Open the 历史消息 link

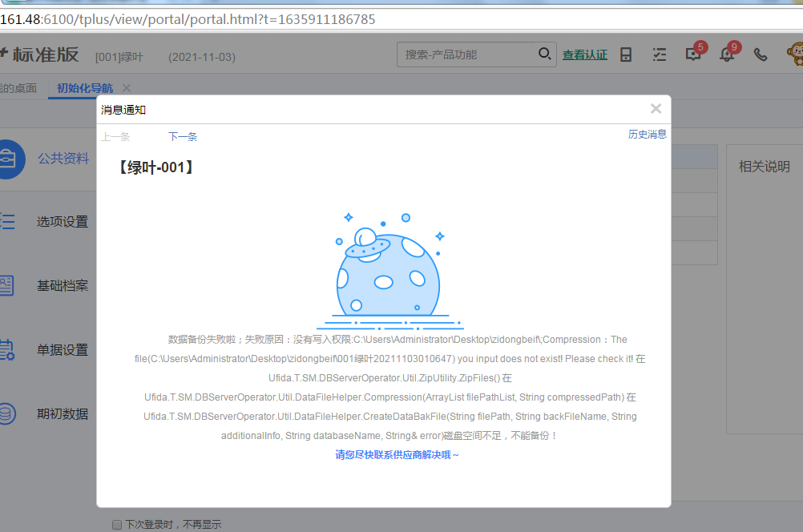648,134
